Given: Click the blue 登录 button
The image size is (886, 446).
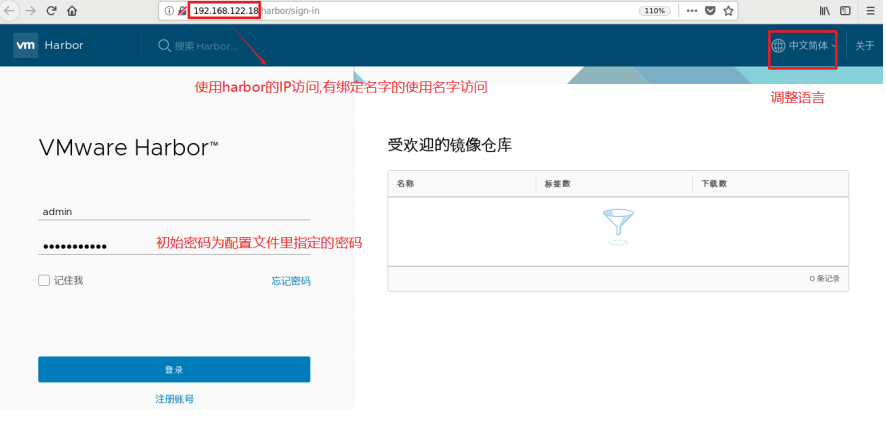Looking at the screenshot, I should pos(174,369).
